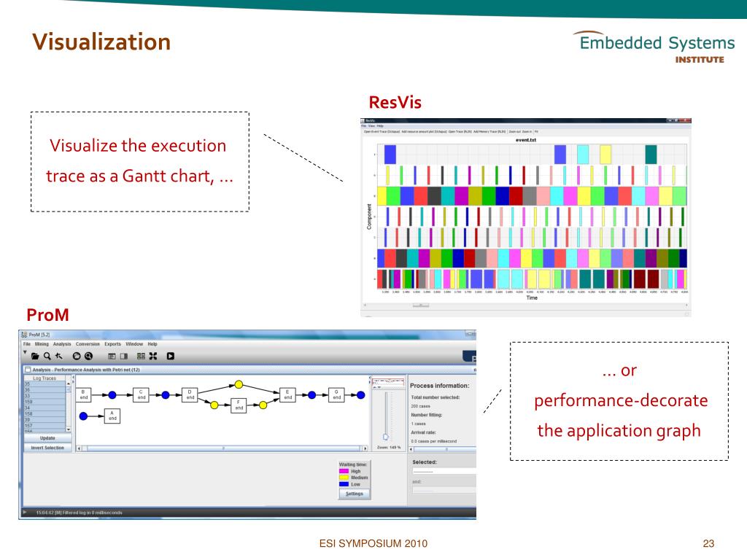Viewport: 747px width, 560px height.
Task: Click the Settings button under Waiting time
Action: (x=354, y=494)
